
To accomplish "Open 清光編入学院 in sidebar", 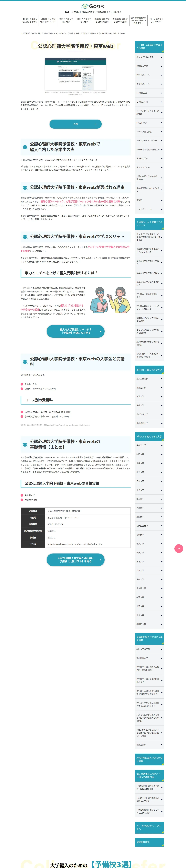I will coord(149,158).
